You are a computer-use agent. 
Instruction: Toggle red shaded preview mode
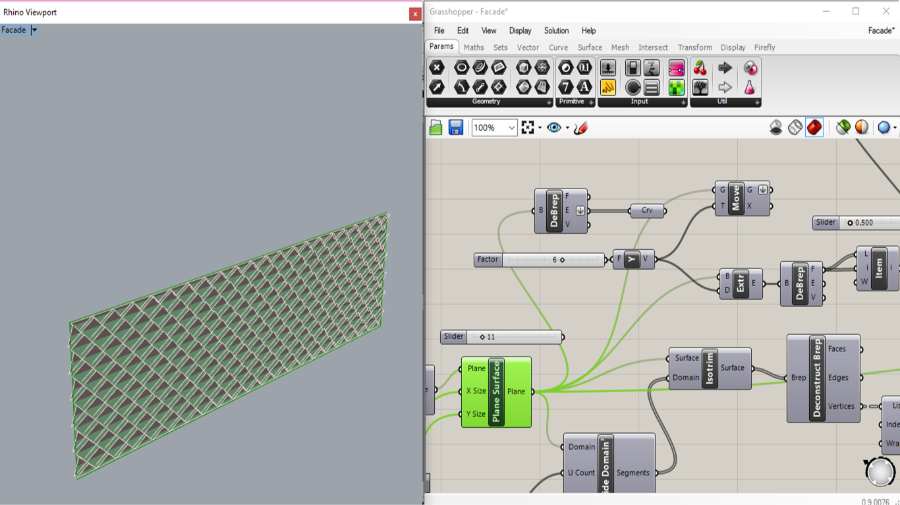click(814, 127)
